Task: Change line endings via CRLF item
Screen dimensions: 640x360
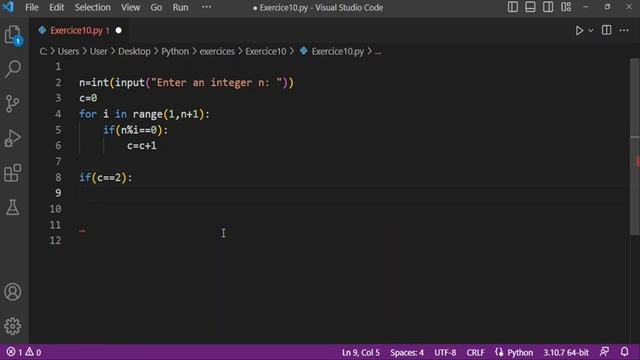Action: tap(476, 352)
